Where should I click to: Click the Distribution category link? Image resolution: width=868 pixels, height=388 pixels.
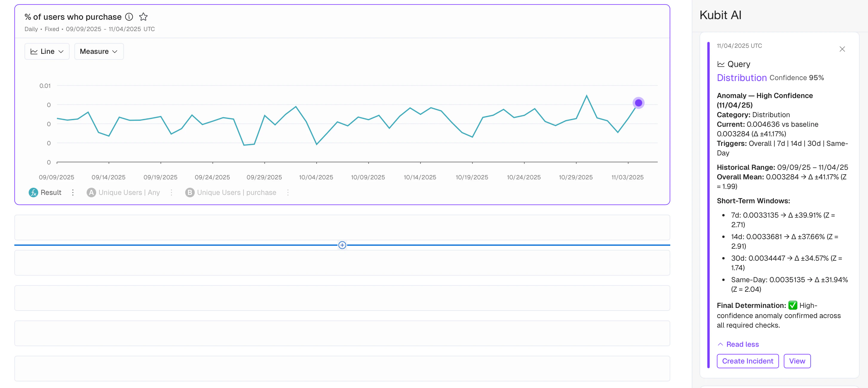pyautogui.click(x=741, y=78)
